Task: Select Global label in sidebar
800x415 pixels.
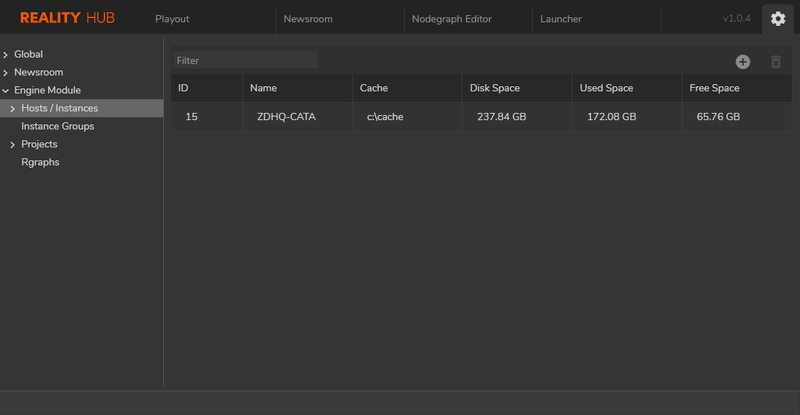Action: (29, 54)
